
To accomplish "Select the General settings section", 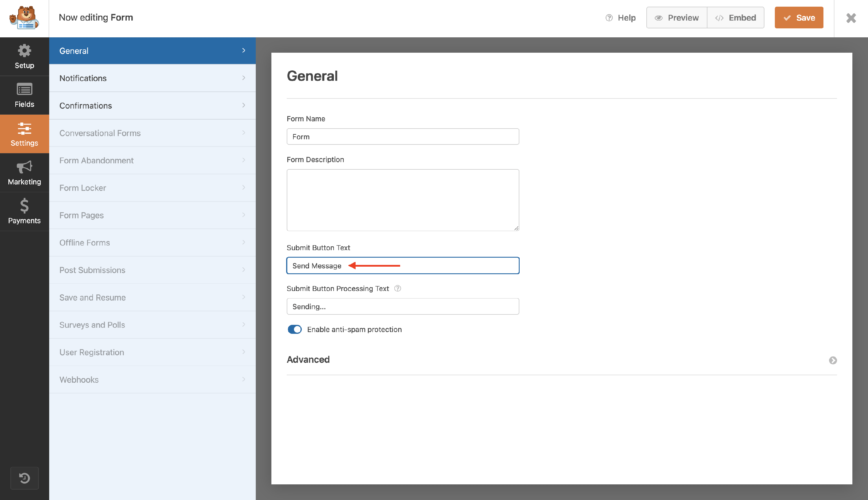I will click(152, 51).
